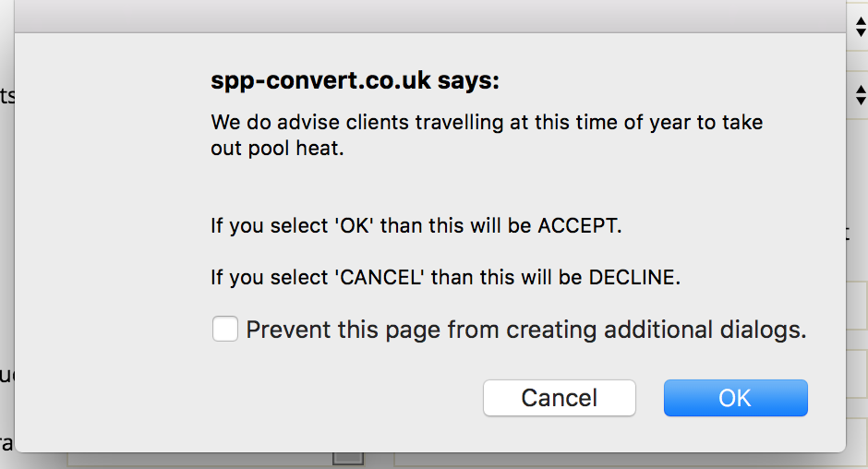This screenshot has height=469, width=868.
Task: Click the blue OK button
Action: click(735, 398)
